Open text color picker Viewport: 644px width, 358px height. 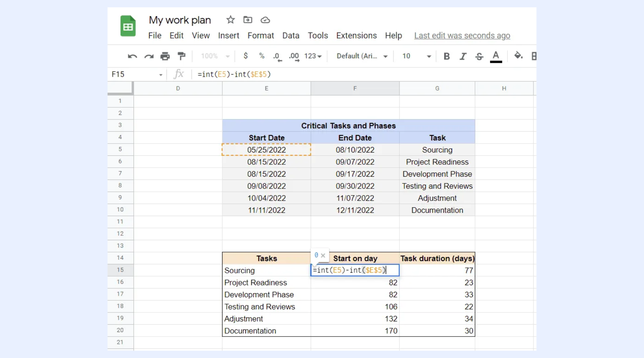point(496,56)
